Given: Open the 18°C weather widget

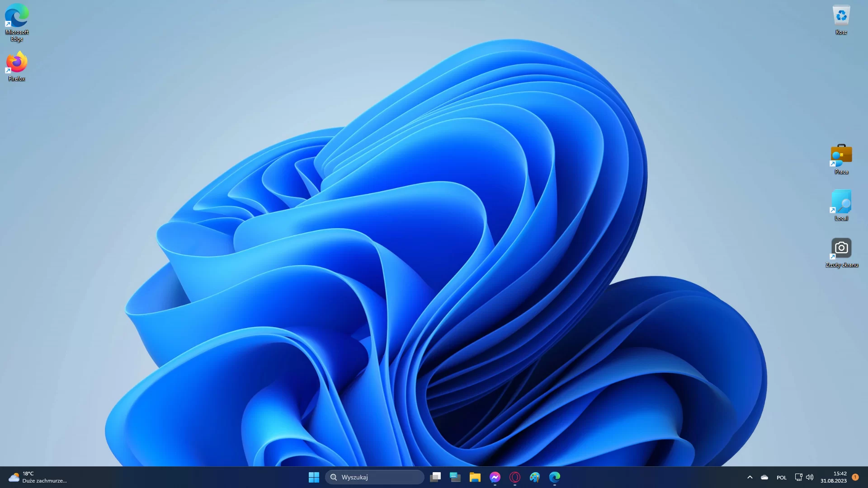Looking at the screenshot, I should click(38, 477).
